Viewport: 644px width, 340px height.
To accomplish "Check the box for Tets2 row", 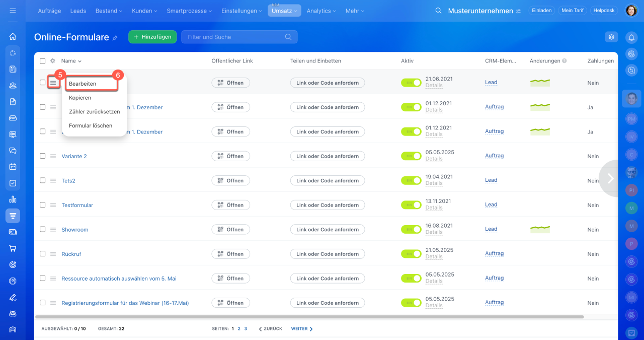I will click(x=42, y=180).
